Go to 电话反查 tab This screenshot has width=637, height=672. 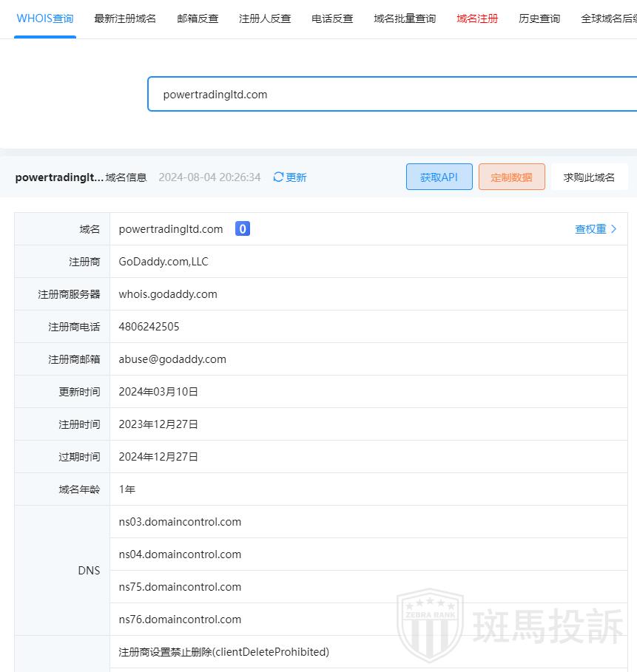(x=332, y=18)
